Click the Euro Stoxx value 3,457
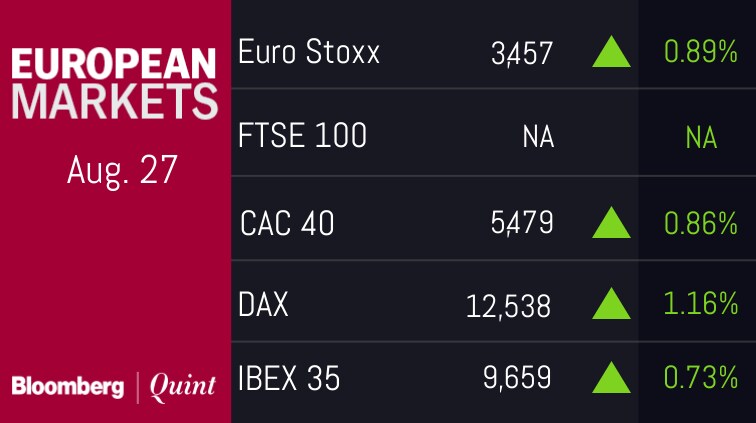Image resolution: width=756 pixels, height=423 pixels. 520,53
